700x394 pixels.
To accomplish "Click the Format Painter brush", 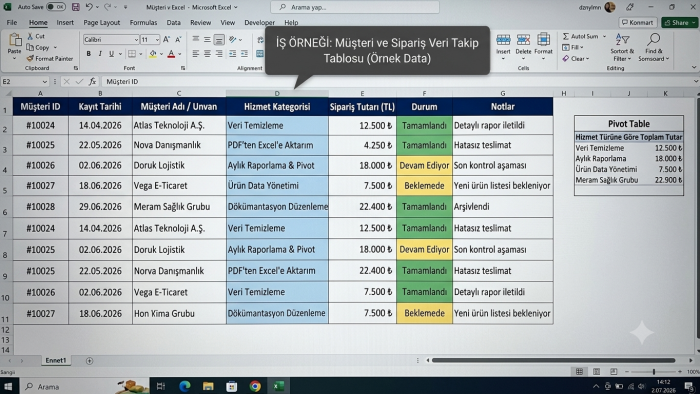I will tap(30, 58).
